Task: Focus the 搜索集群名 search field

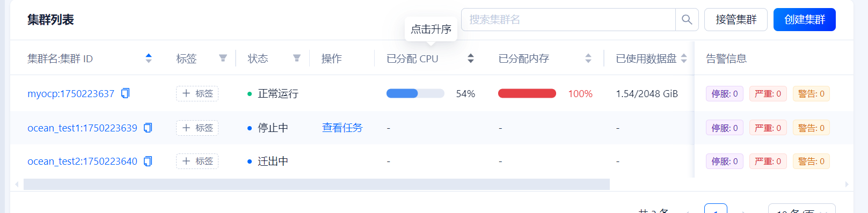Action: [x=568, y=20]
